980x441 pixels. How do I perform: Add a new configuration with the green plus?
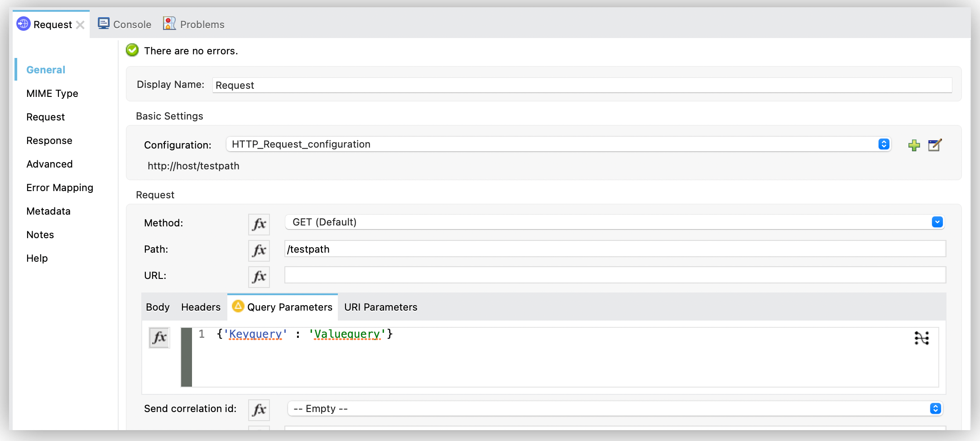click(x=914, y=145)
